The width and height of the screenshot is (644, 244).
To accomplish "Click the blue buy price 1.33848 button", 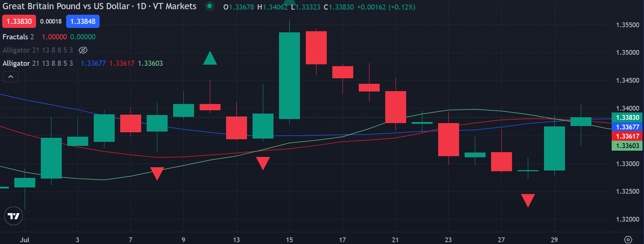I will tap(83, 21).
